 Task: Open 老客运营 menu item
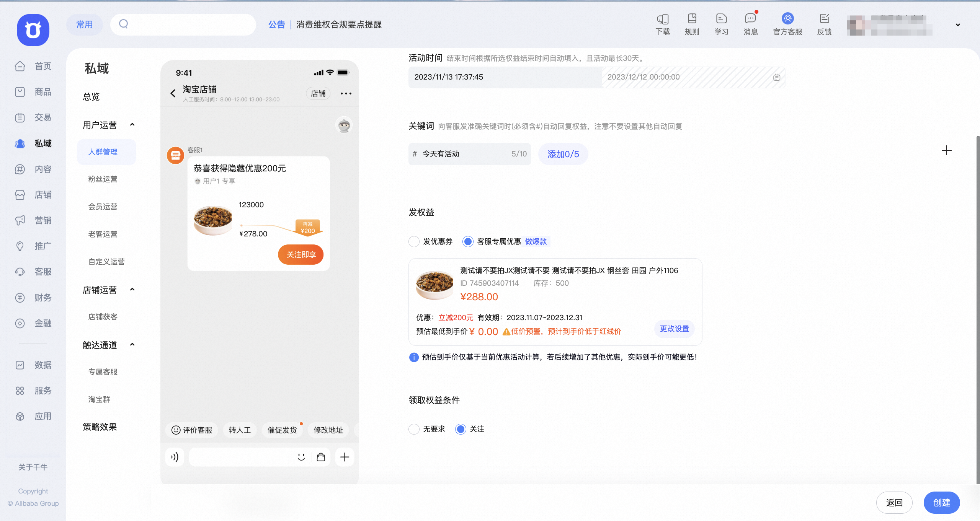[103, 234]
